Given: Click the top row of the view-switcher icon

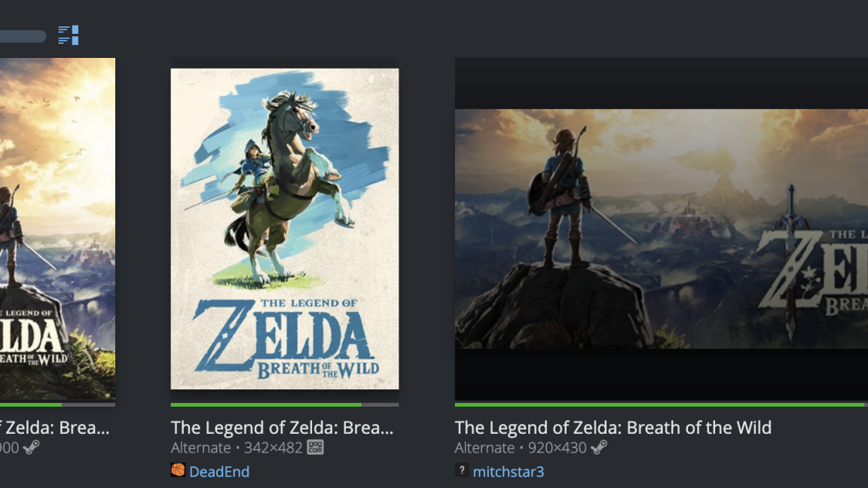Looking at the screenshot, I should [x=68, y=29].
